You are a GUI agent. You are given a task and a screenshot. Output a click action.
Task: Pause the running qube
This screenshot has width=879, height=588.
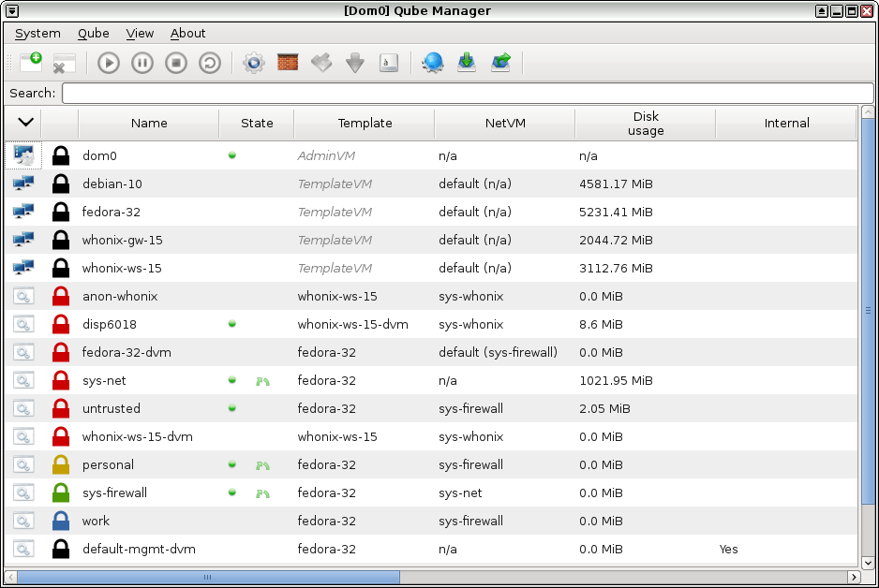coord(142,63)
